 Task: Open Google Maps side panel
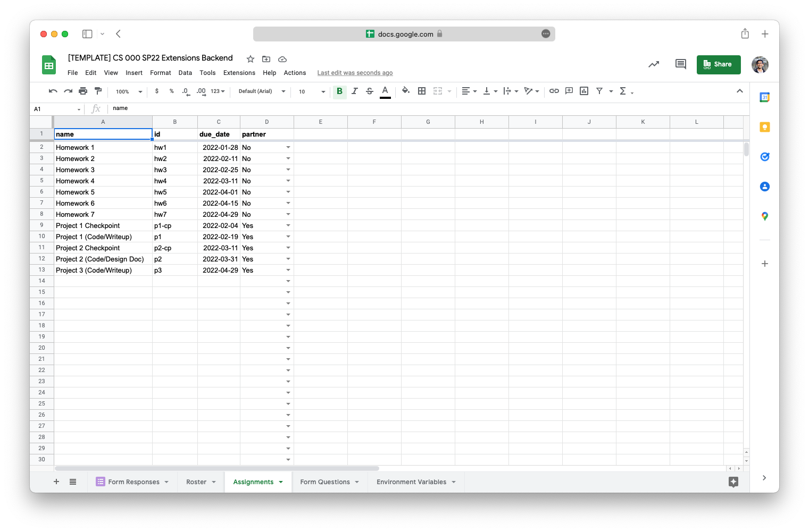(x=765, y=216)
